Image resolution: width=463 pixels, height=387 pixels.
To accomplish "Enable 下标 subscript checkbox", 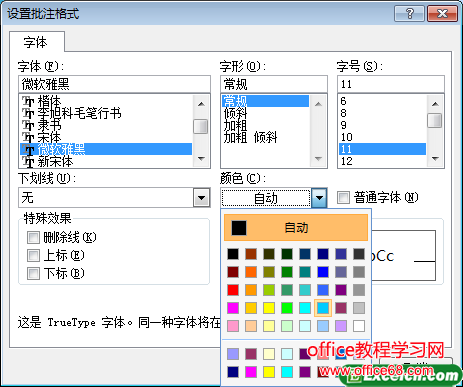I will pyautogui.click(x=33, y=274).
